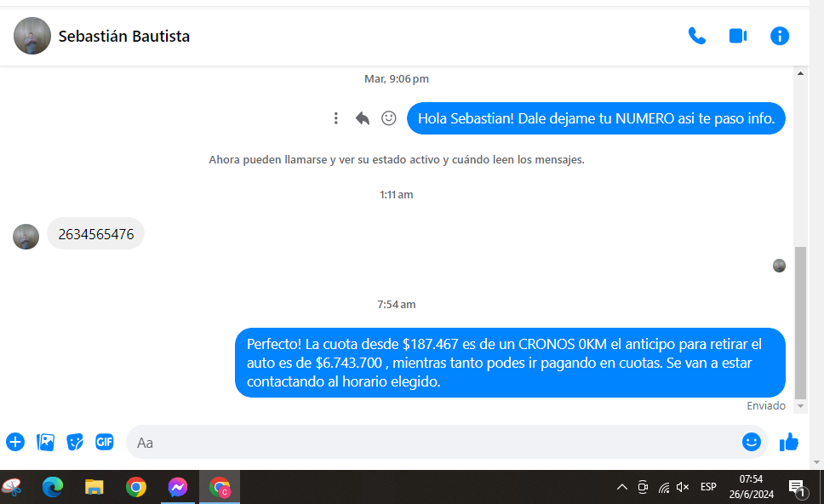This screenshot has height=504, width=824.
Task: React with emoji to Hola Sebastian message
Action: [x=389, y=118]
